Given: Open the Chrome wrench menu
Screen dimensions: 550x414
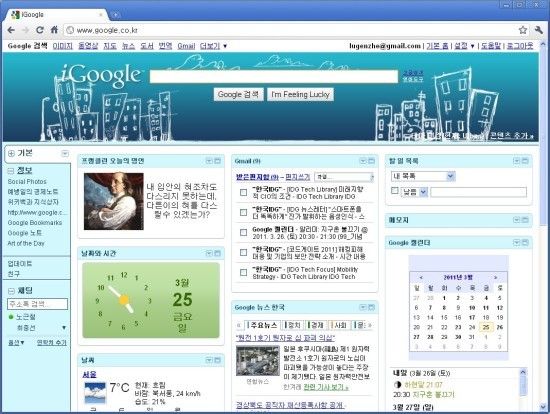Looking at the screenshot, I should click(539, 30).
